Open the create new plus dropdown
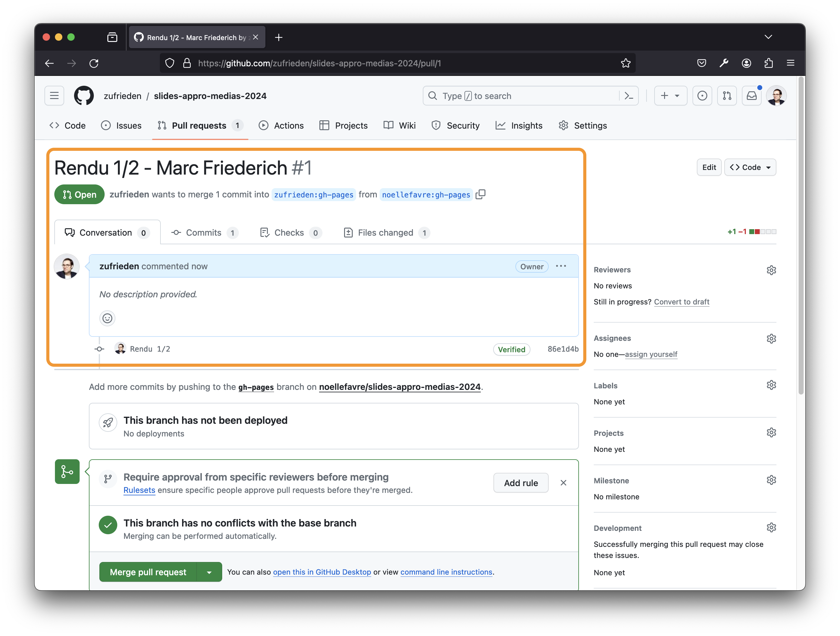 pyautogui.click(x=670, y=96)
